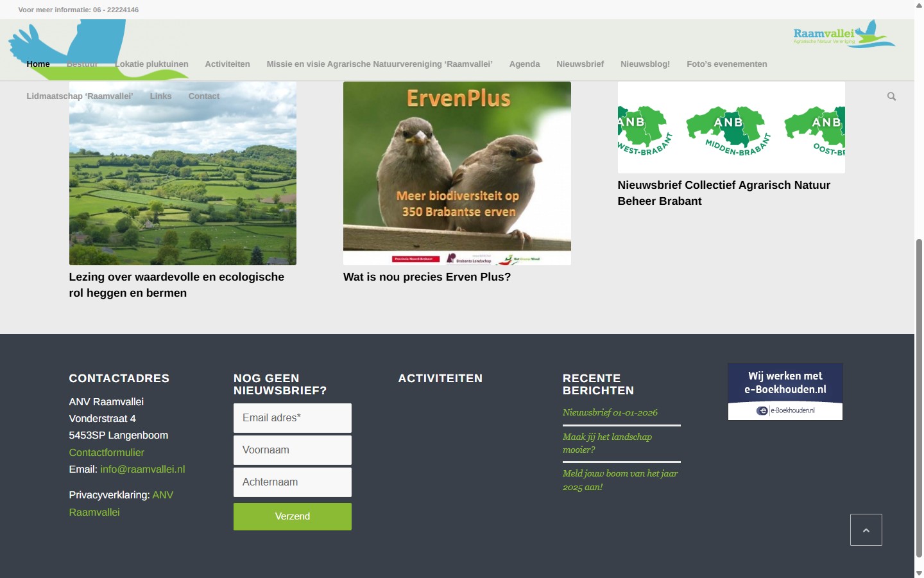
Task: Click the Achternaam input field
Action: (293, 482)
